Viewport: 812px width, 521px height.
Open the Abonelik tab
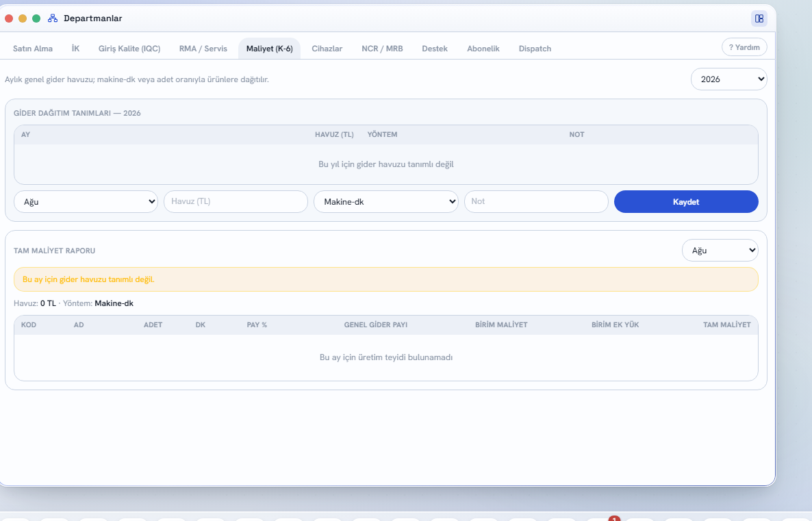[483, 49]
